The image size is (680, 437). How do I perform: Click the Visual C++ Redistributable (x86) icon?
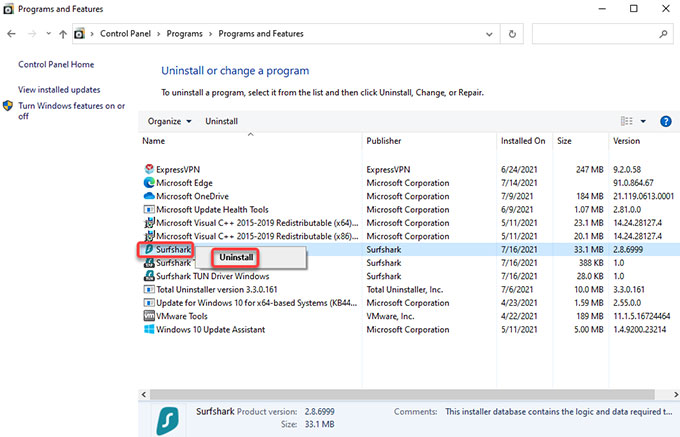149,236
